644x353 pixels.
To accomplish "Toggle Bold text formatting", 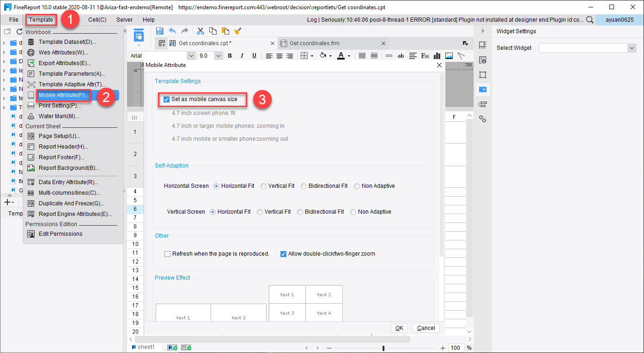I will pos(230,56).
